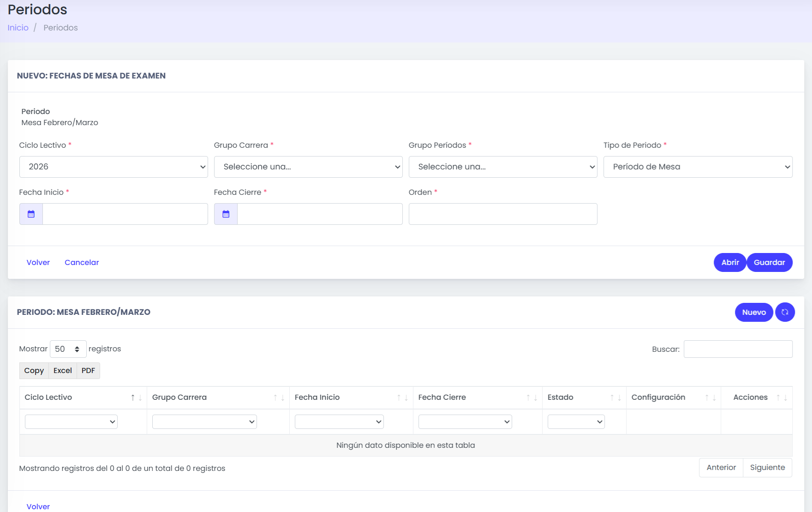Open the Tipo de Periodo dropdown
The width and height of the screenshot is (812, 512).
[x=698, y=167]
